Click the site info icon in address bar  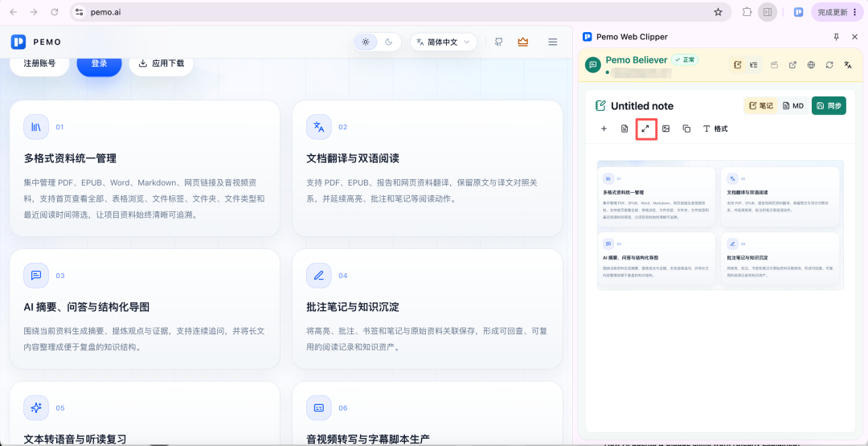[x=79, y=11]
